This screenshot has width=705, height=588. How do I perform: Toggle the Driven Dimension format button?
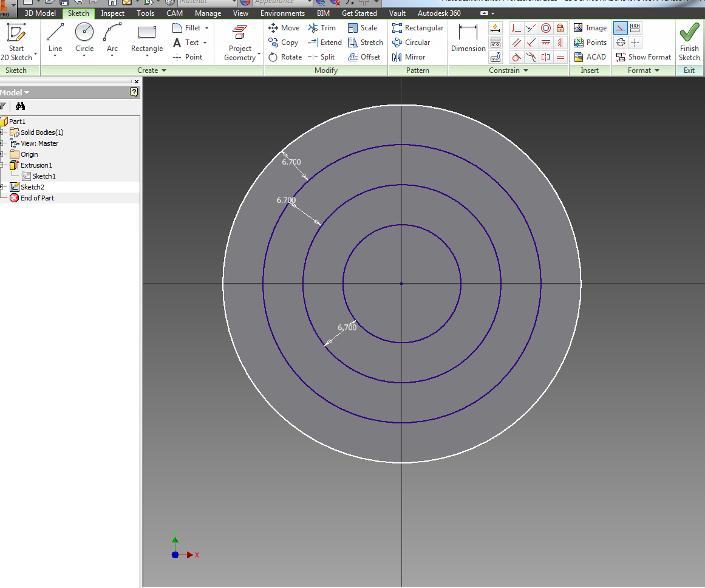tap(635, 28)
